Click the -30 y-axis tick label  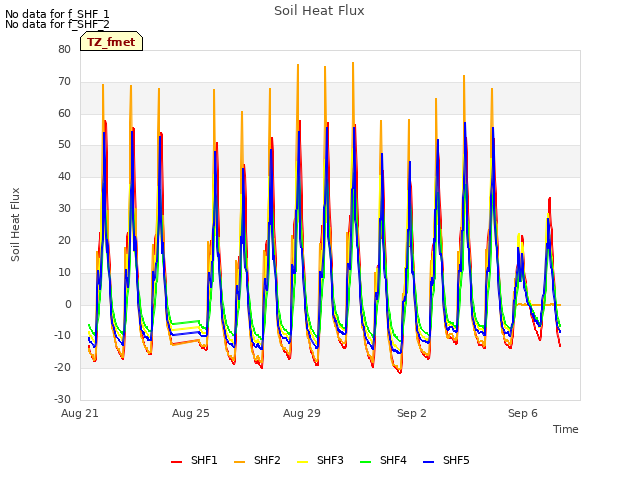(62, 399)
